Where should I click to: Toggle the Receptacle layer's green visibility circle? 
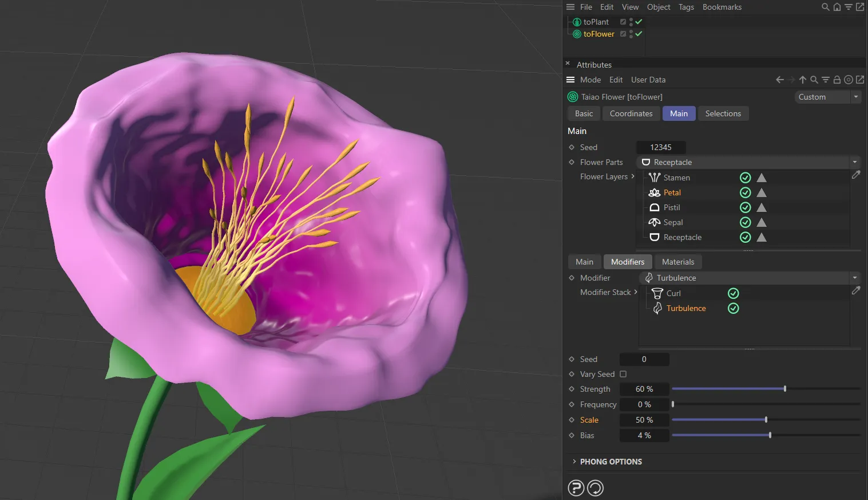coord(745,237)
